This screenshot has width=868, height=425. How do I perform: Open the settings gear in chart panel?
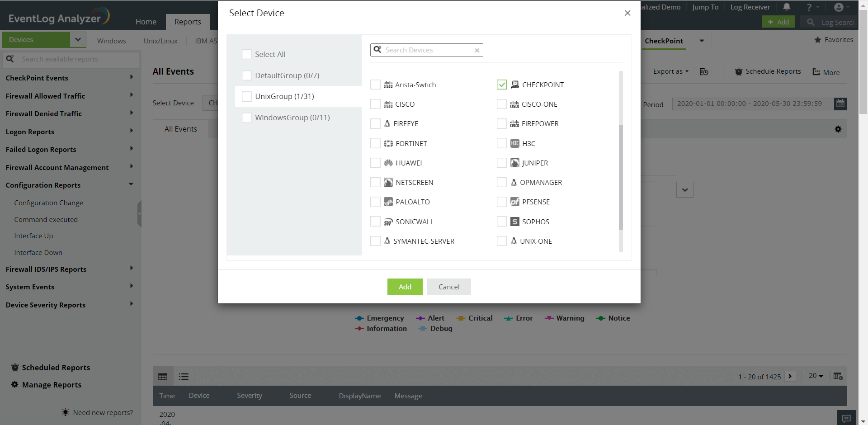pos(838,129)
